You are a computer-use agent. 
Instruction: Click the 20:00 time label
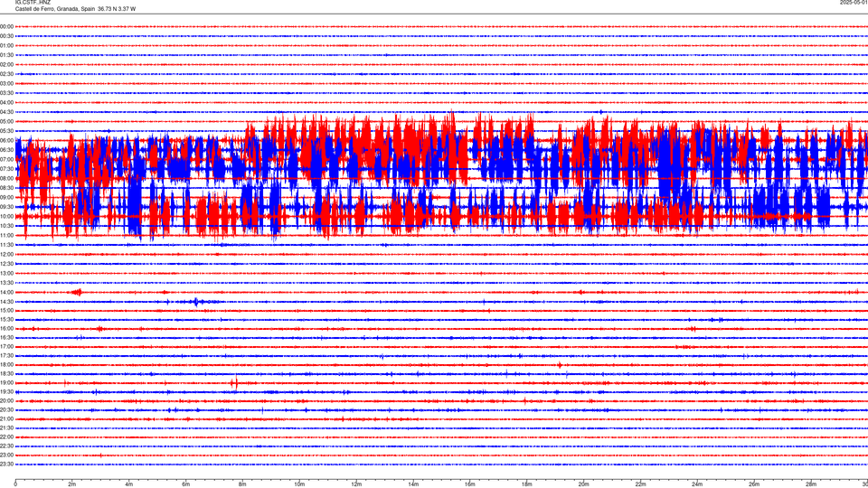[6, 400]
